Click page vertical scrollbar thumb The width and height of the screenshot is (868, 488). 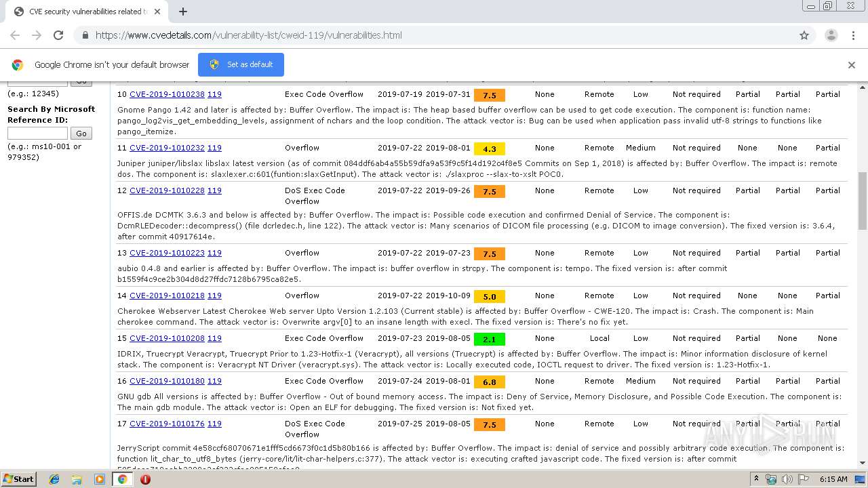pos(862,201)
